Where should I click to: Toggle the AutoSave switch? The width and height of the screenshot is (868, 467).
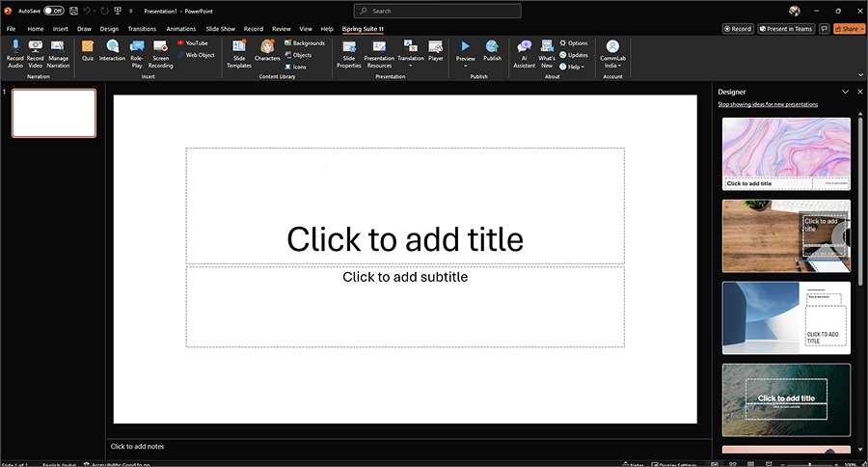[53, 11]
